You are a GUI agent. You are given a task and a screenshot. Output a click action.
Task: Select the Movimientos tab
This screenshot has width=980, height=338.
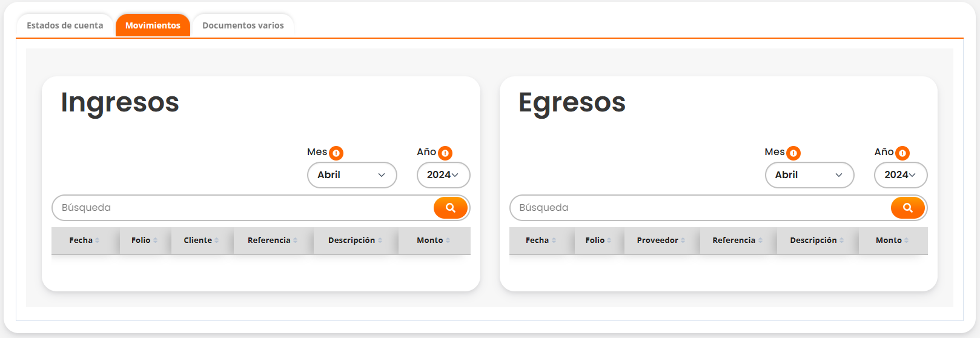[153, 25]
